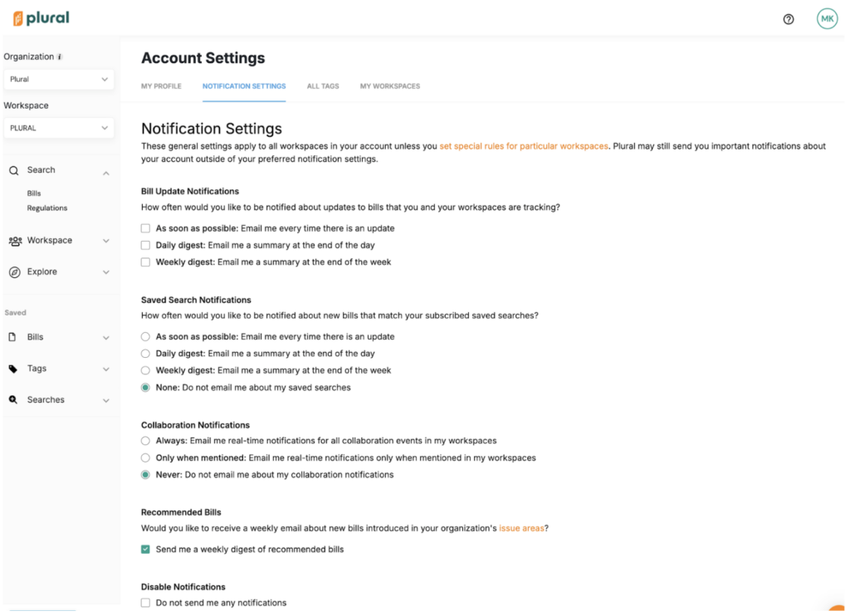Uncheck weekly digest of recommended bills
The height and width of the screenshot is (616, 850).
pos(146,550)
